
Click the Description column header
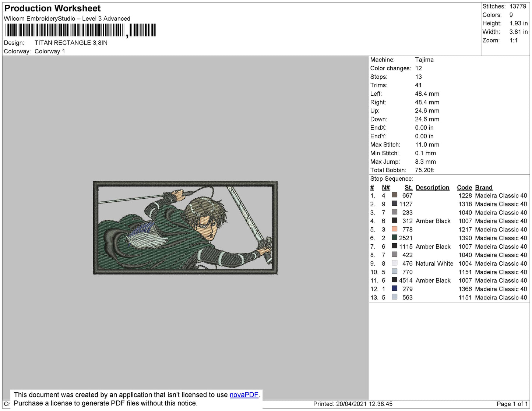(432, 187)
